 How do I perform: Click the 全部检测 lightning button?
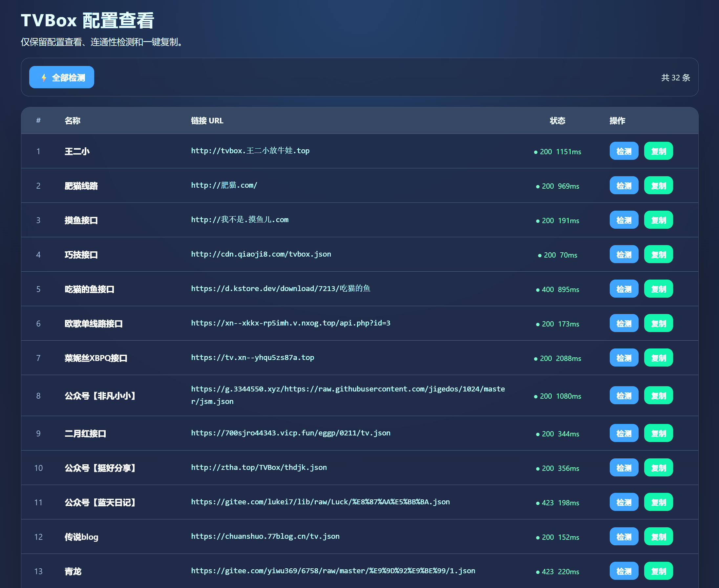pyautogui.click(x=62, y=77)
